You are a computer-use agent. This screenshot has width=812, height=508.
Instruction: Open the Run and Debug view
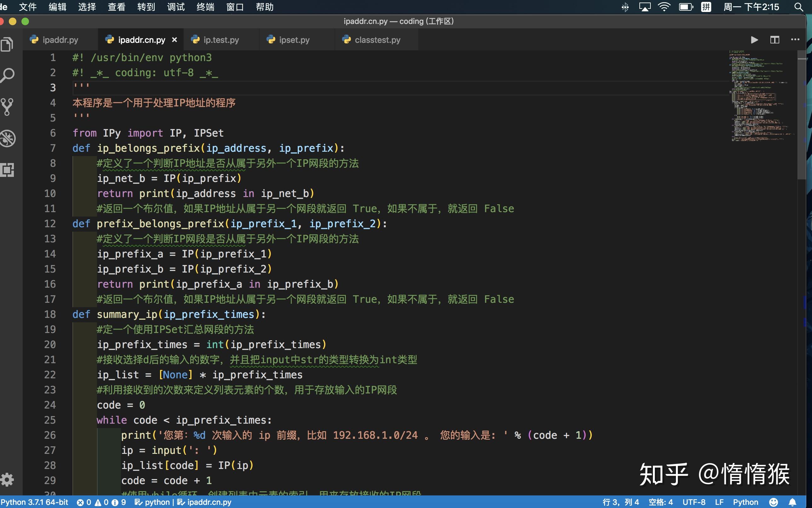[x=8, y=138]
